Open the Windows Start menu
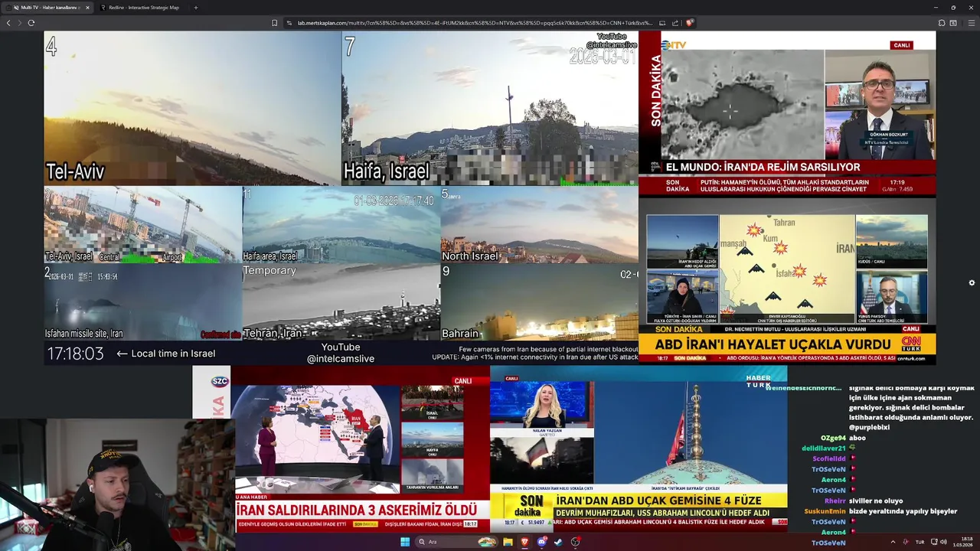 (x=405, y=542)
